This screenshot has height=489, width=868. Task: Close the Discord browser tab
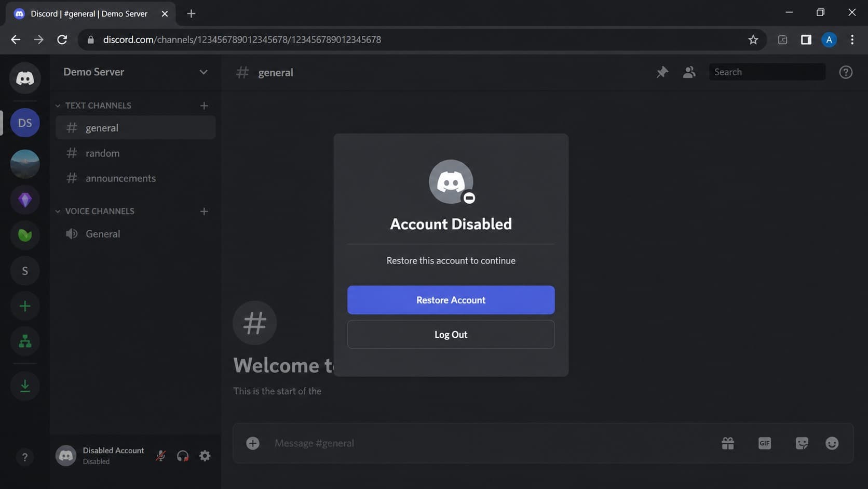coord(165,14)
